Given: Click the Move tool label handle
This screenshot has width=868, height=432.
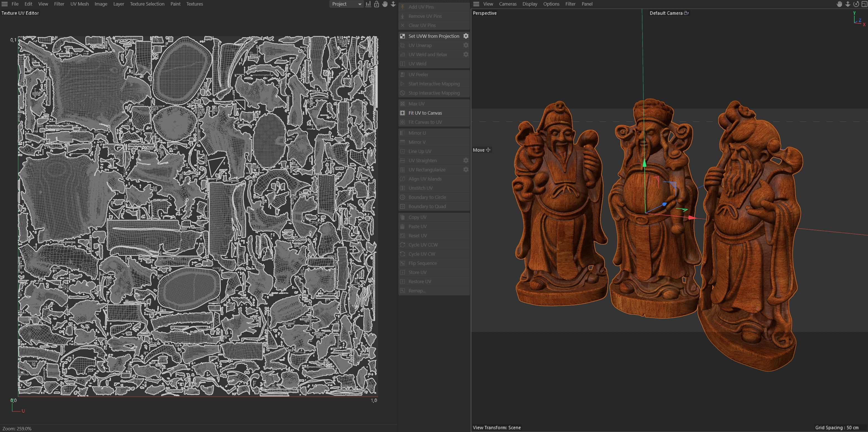Looking at the screenshot, I should click(x=488, y=150).
